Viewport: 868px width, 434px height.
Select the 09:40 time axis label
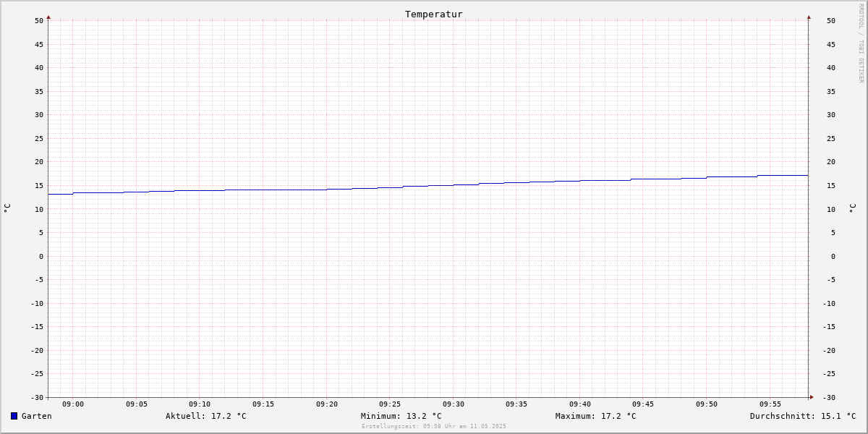580,404
